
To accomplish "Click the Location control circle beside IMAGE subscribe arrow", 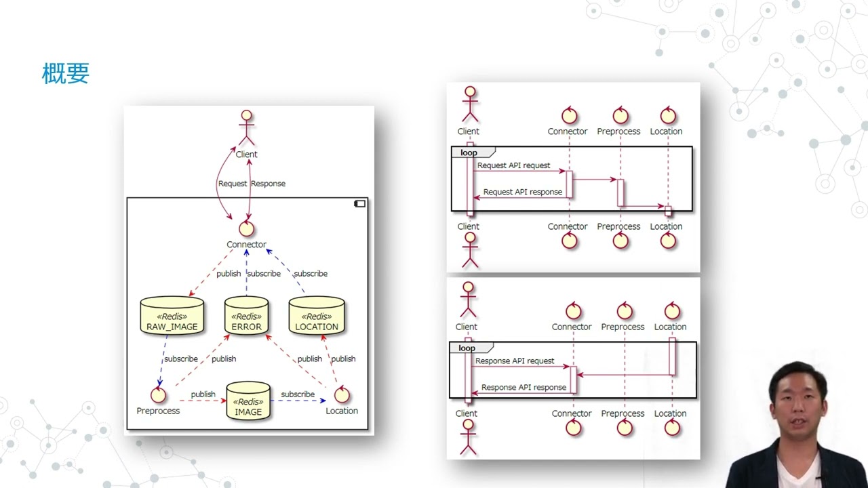I will 341,394.
